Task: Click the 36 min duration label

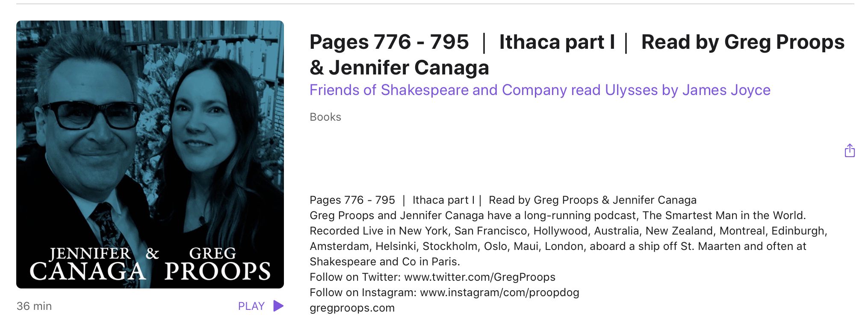Action: click(x=34, y=306)
